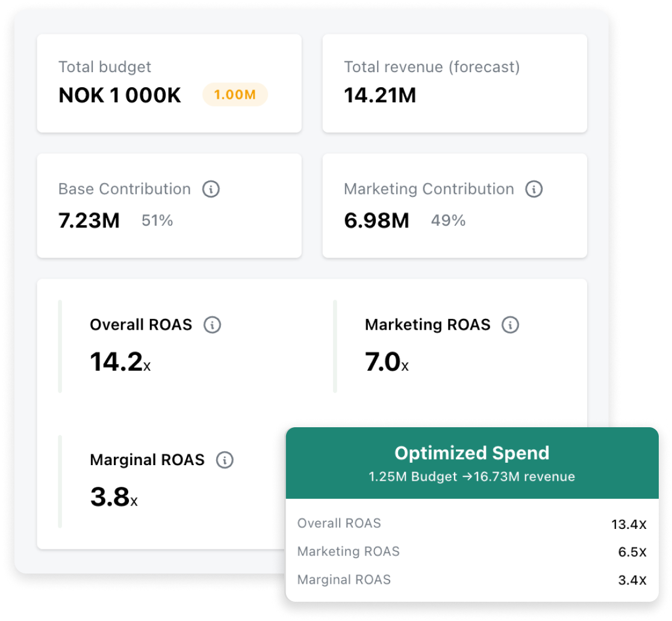Click the 1.25M Budget to 16.73M revenue subtitle

click(471, 477)
